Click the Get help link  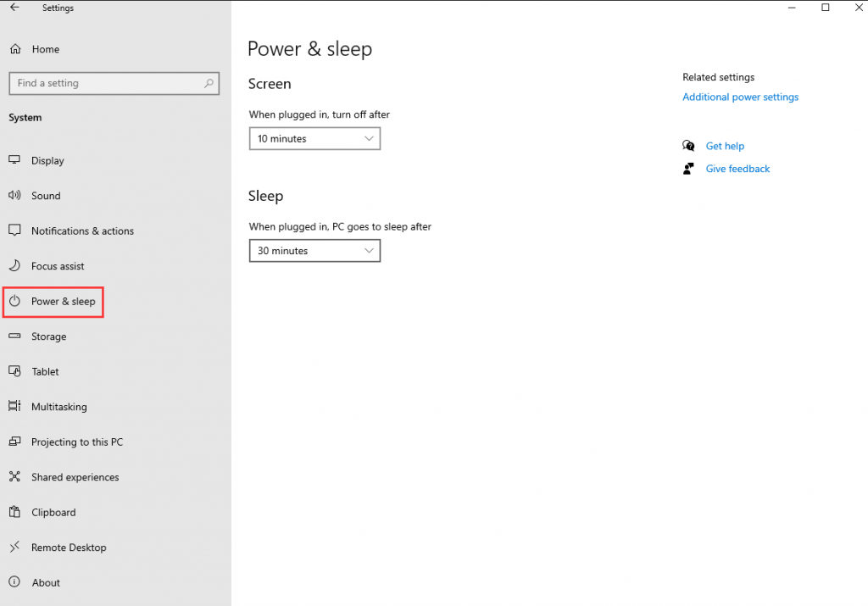click(x=725, y=147)
